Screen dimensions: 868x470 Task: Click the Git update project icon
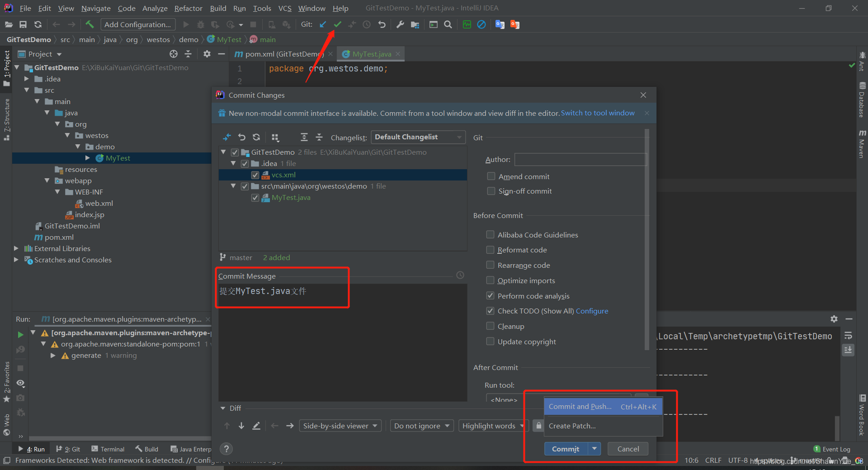click(323, 24)
